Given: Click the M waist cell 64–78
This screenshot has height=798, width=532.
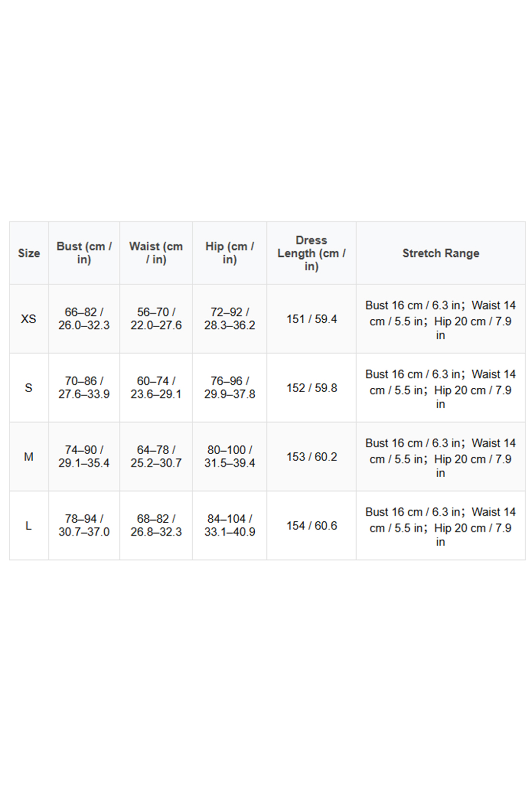Looking at the screenshot, I should tap(156, 457).
